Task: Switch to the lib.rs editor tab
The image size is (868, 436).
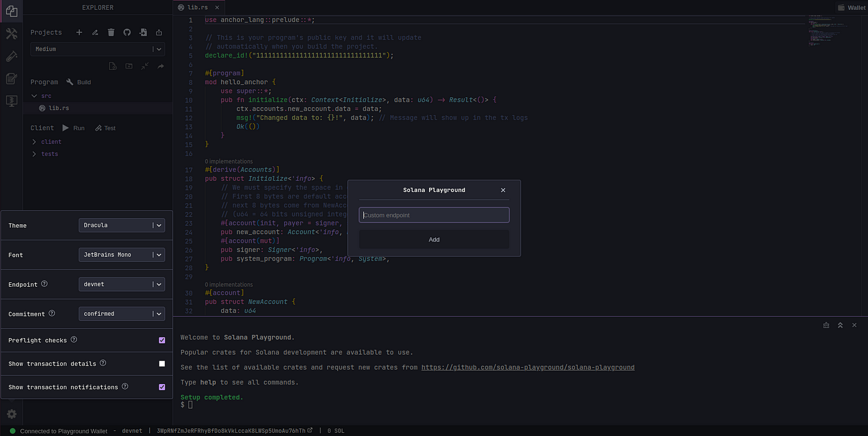Action: point(198,7)
